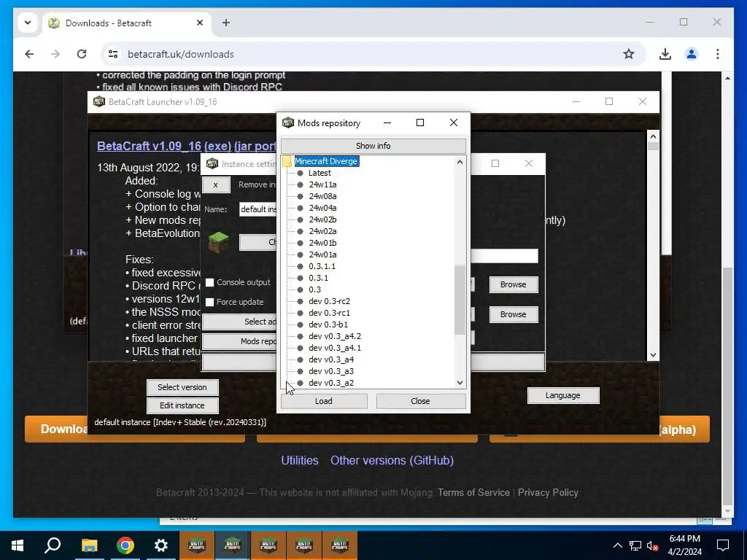Open Chrome downloads icon
The image size is (747, 560).
tap(665, 54)
